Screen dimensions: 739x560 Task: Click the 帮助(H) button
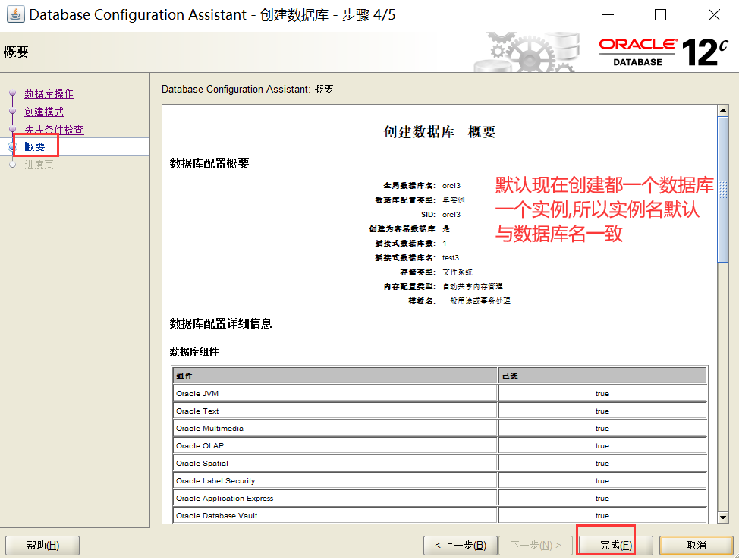pyautogui.click(x=42, y=546)
